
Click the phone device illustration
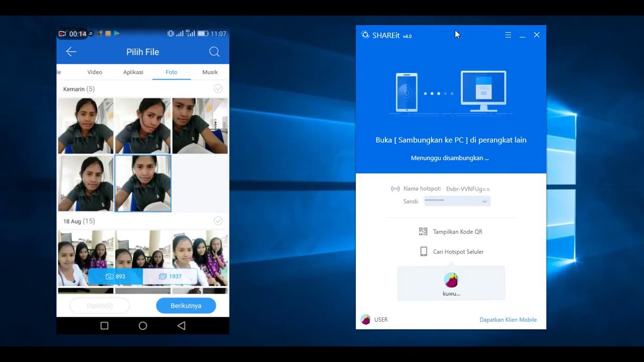coord(407,93)
